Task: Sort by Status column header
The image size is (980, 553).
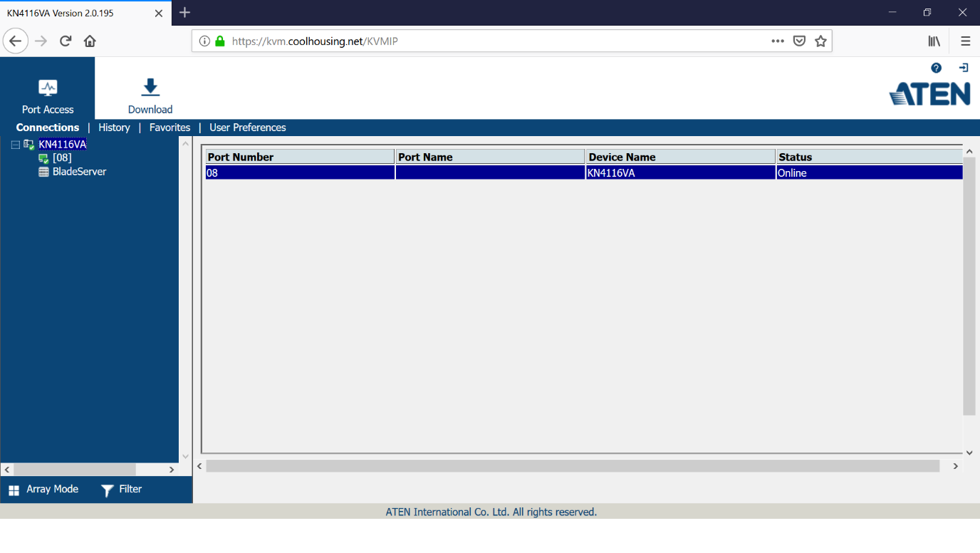Action: [870, 157]
